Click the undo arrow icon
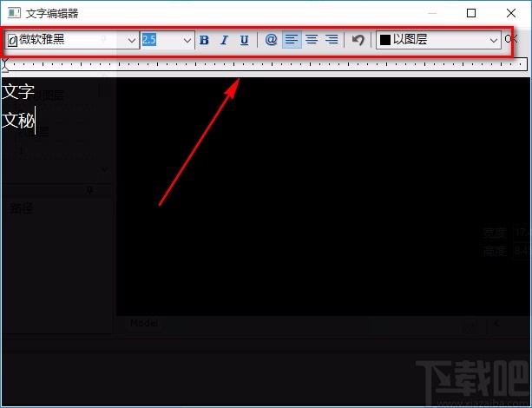This screenshot has height=408, width=532. pyautogui.click(x=358, y=40)
